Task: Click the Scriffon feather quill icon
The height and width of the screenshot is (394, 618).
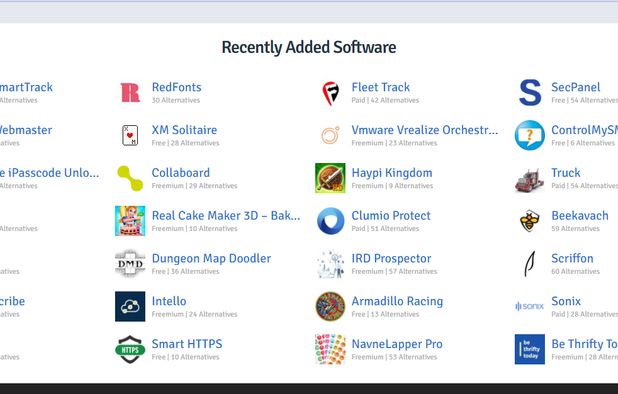Action: [x=530, y=264]
